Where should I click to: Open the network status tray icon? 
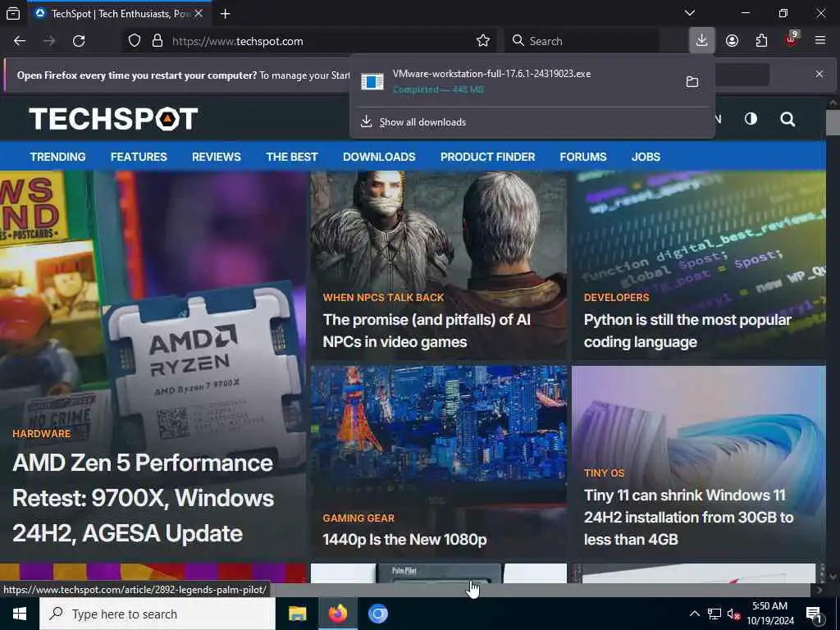click(714, 614)
